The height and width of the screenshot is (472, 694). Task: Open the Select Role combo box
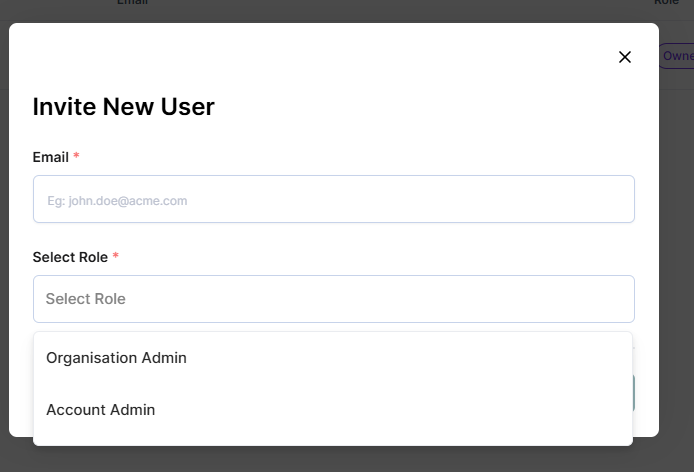[x=333, y=299]
